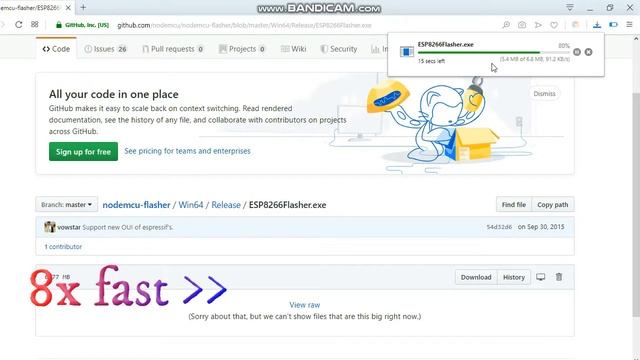
Task: Expand the Branch: master dropdown
Action: pyautogui.click(x=67, y=204)
